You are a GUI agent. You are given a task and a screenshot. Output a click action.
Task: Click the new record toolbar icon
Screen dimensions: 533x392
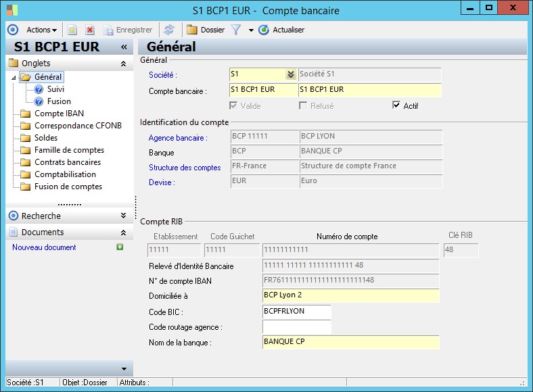(72, 30)
